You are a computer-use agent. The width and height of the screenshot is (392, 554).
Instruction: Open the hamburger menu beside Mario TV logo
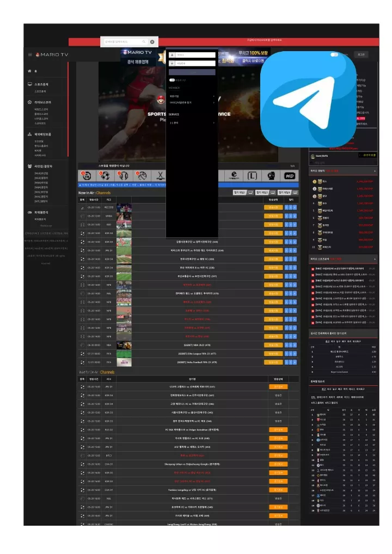tap(30, 55)
